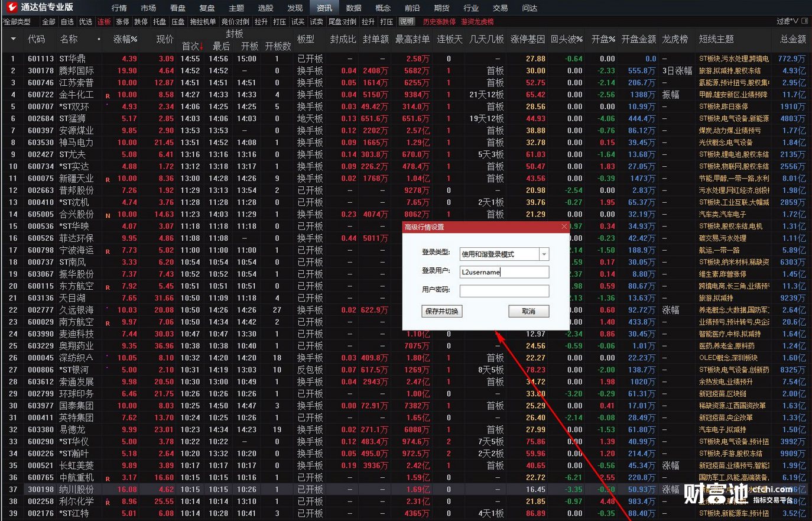Sort by the 开板数 column header
The width and height of the screenshot is (812, 521).
278,46
